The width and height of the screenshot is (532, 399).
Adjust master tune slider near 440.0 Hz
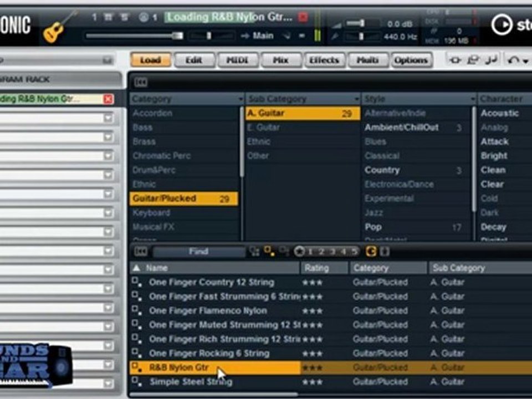pyautogui.click(x=361, y=37)
